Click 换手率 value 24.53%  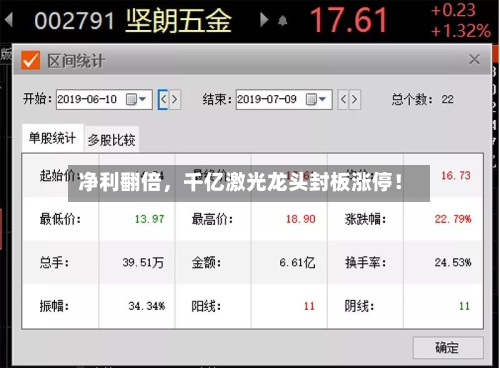click(x=453, y=263)
